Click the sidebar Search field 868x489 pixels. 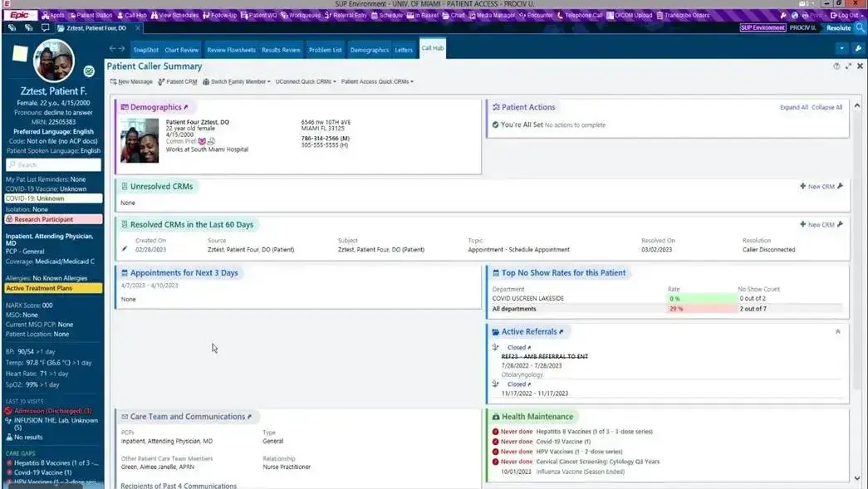52,164
